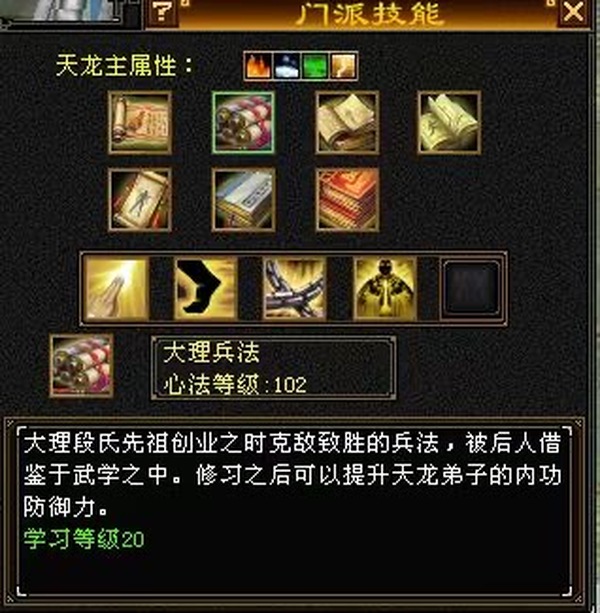Select the human figure scroll skill icon

click(140, 200)
